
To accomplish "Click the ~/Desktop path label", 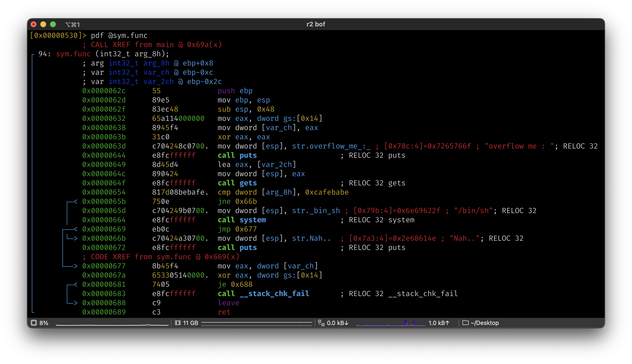I will click(x=485, y=323).
